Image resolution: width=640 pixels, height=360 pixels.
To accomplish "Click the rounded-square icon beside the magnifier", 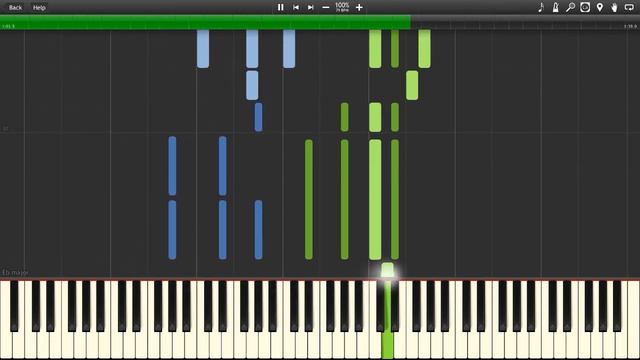I will tap(585, 7).
